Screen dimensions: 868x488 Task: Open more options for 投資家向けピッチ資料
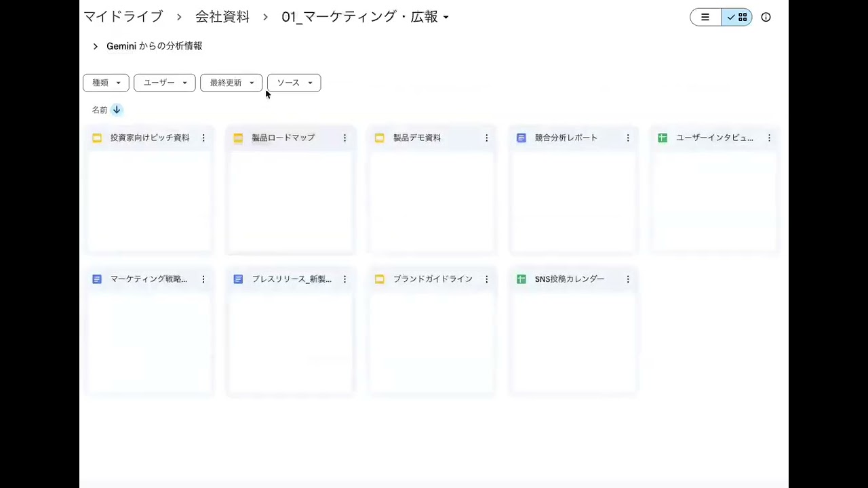[x=203, y=138]
